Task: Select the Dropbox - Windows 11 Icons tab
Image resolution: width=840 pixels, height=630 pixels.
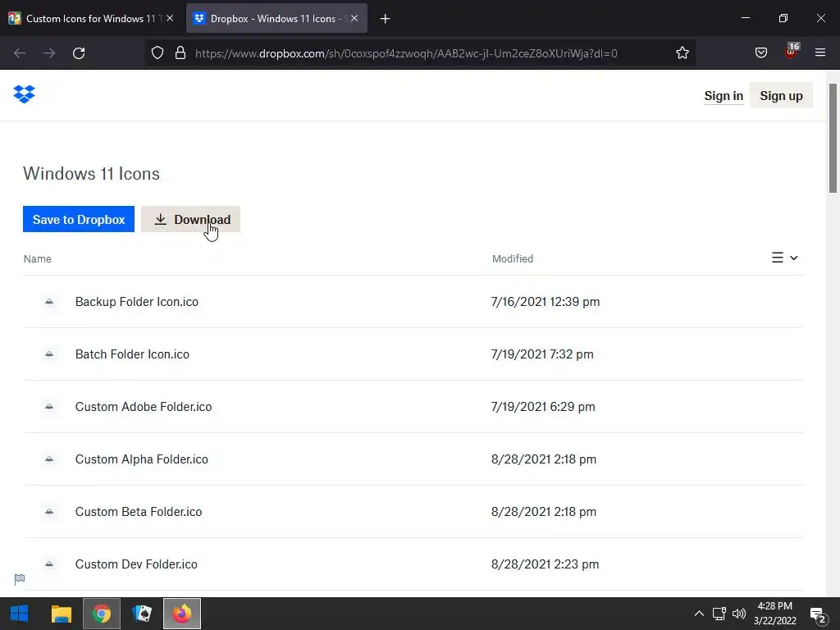Action: 276,19
